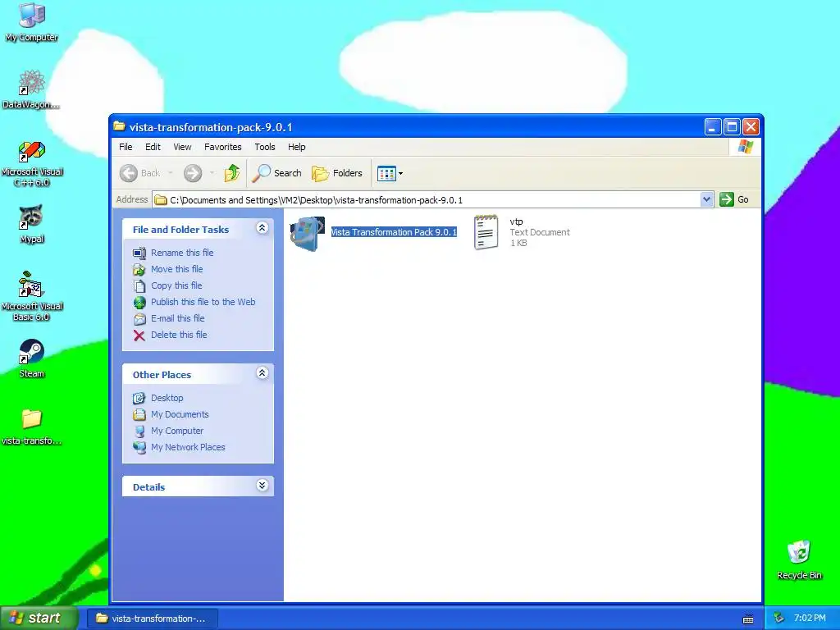Select the Recycle Bin desktop icon
This screenshot has width=840, height=630.
click(799, 552)
